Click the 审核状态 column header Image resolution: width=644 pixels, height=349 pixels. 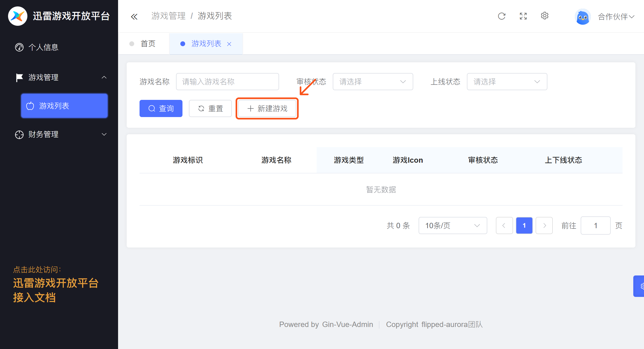point(483,160)
